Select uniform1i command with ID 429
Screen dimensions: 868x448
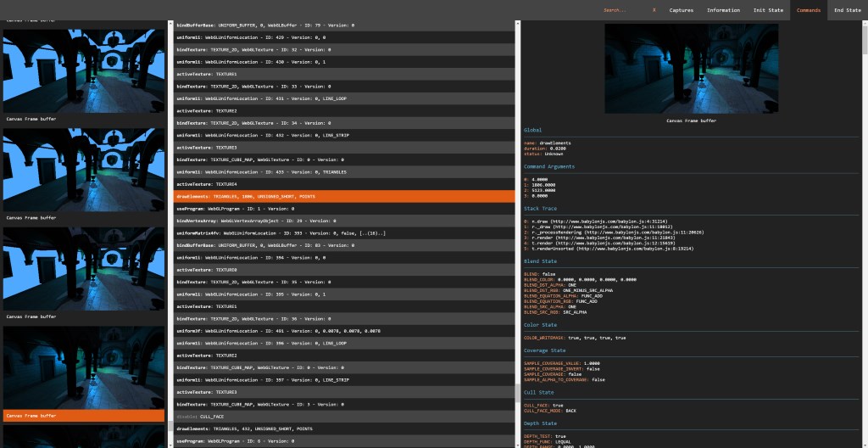click(344, 37)
